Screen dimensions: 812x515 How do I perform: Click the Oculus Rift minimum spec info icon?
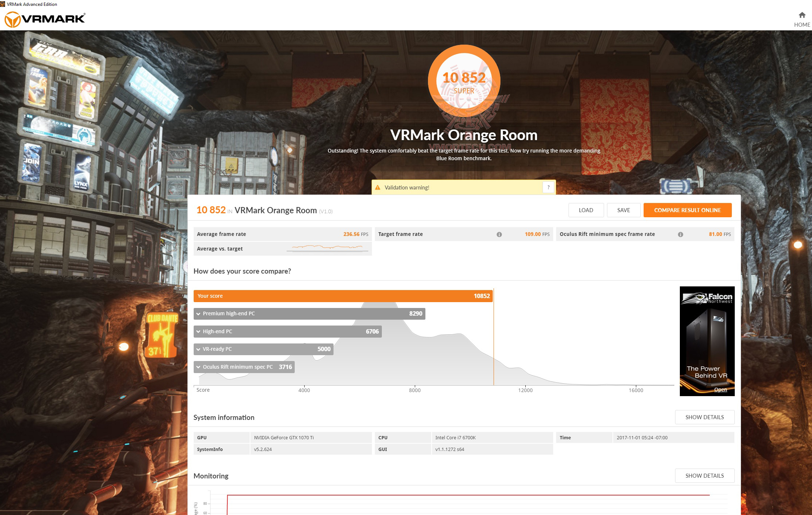(x=680, y=234)
